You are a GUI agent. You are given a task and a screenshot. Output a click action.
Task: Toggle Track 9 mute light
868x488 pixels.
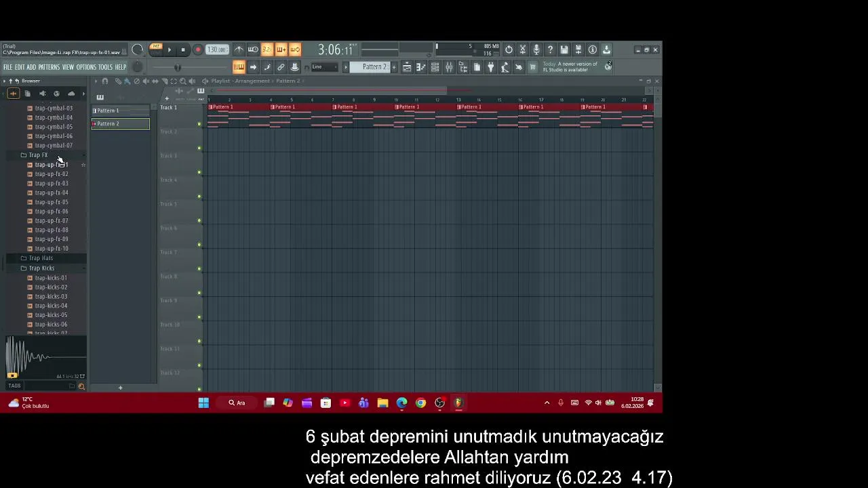pyautogui.click(x=199, y=317)
